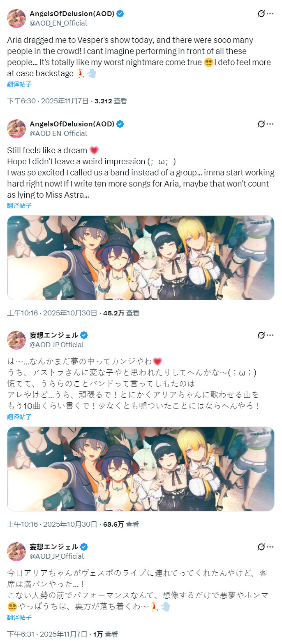Open Grok icon on the Vesper's show post

point(261,14)
